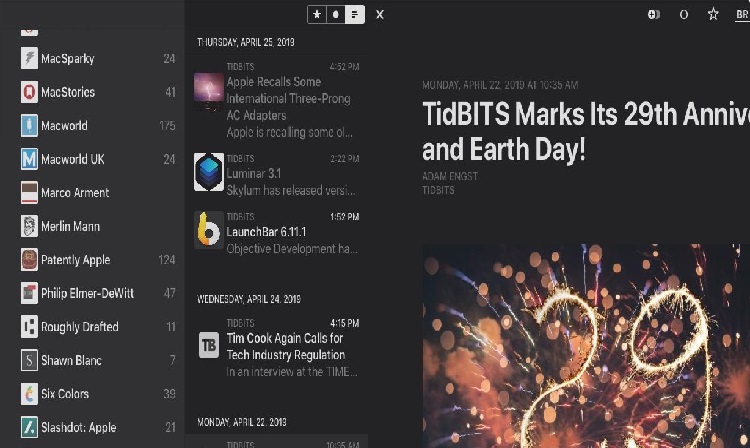The width and height of the screenshot is (750, 448).
Task: Select Macworld UK feed name
Action: tap(73, 159)
